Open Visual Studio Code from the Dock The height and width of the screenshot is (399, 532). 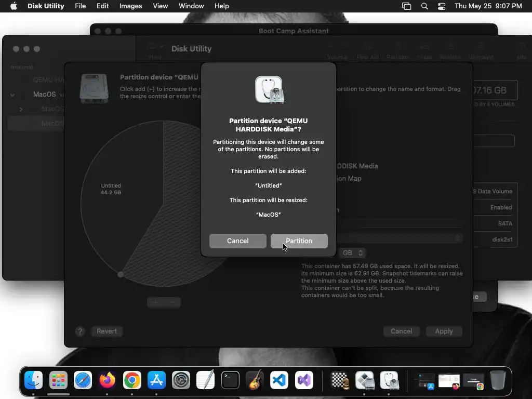pos(279,380)
